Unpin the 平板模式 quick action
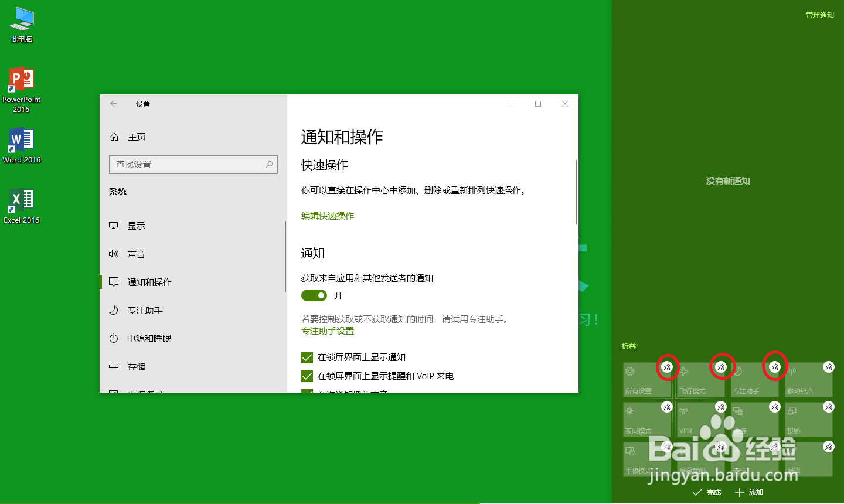844x504 pixels. tap(667, 447)
